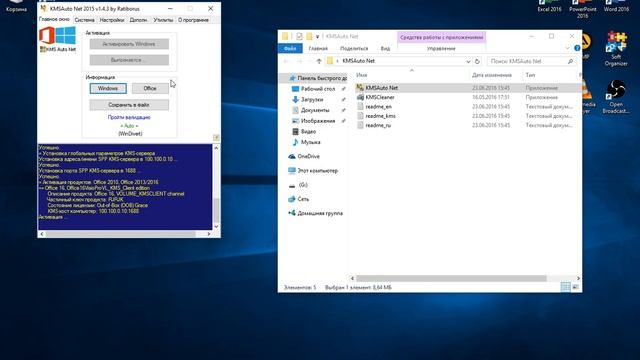The image size is (640, 360).
Task: Select Домашняя группа in Explorer sidebar
Action: pos(320,213)
